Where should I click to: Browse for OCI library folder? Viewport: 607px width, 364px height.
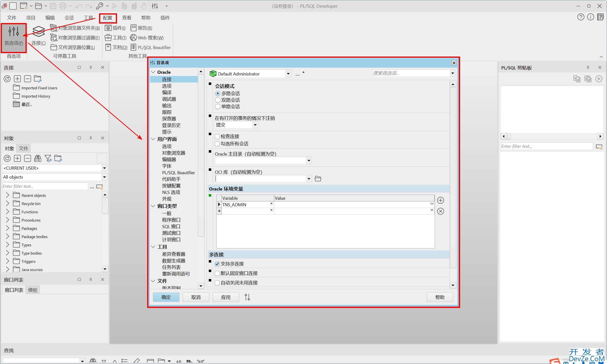point(318,179)
